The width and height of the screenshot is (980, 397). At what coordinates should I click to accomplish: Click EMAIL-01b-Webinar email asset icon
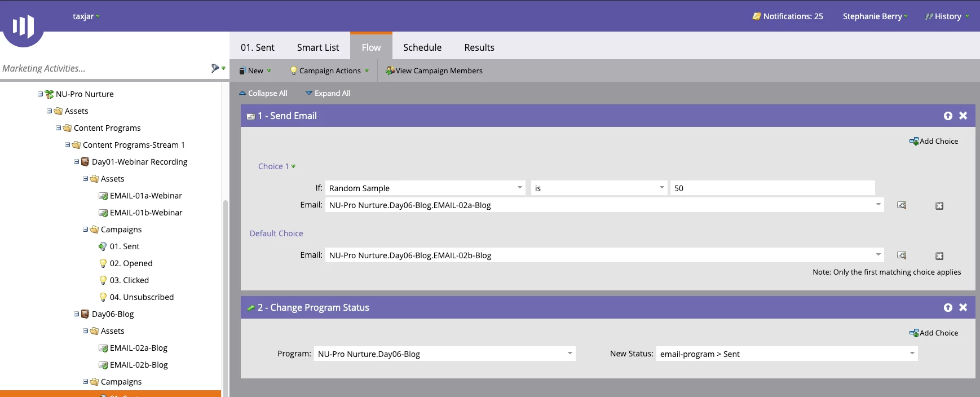103,213
